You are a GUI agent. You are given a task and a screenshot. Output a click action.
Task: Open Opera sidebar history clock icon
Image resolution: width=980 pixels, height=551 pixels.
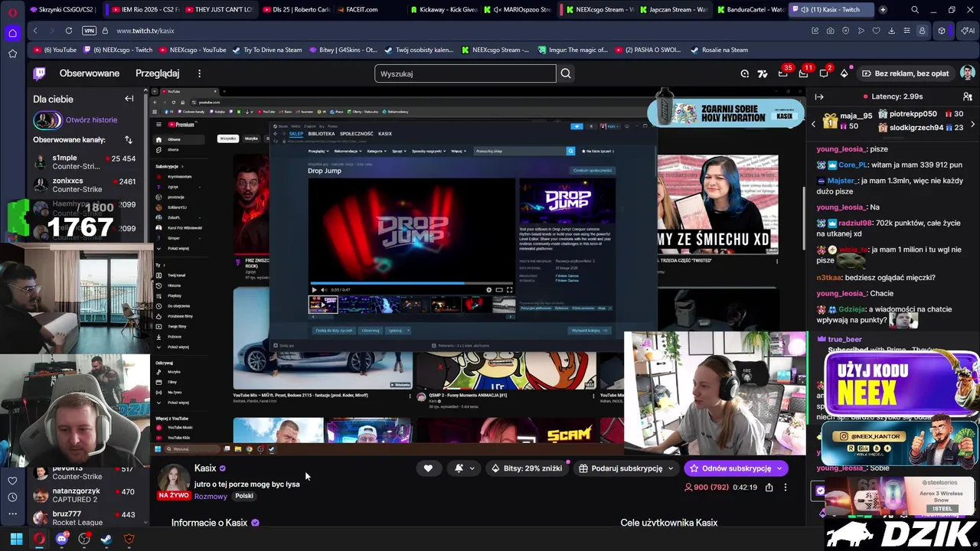[12, 497]
